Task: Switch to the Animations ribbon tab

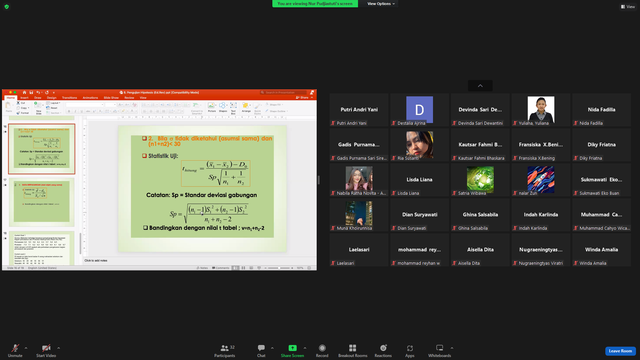Action: click(x=90, y=98)
